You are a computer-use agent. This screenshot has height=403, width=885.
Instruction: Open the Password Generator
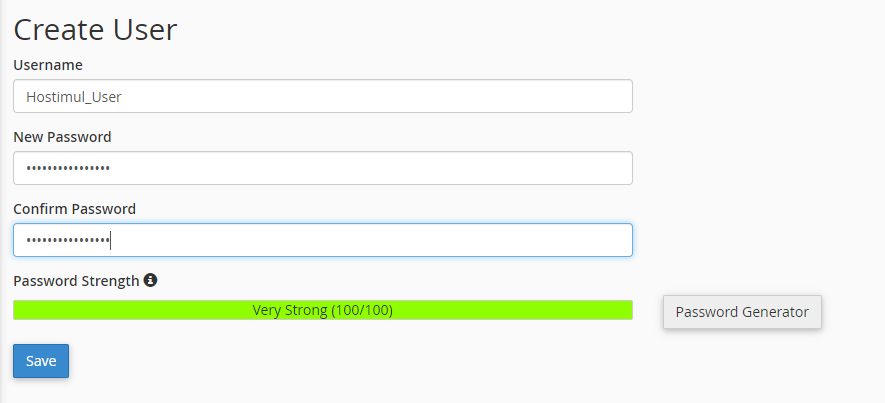coord(742,312)
